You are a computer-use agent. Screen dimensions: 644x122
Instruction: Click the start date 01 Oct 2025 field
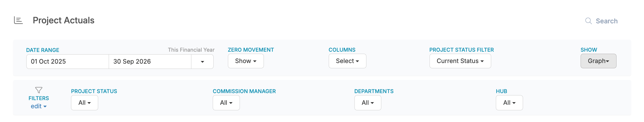point(67,62)
